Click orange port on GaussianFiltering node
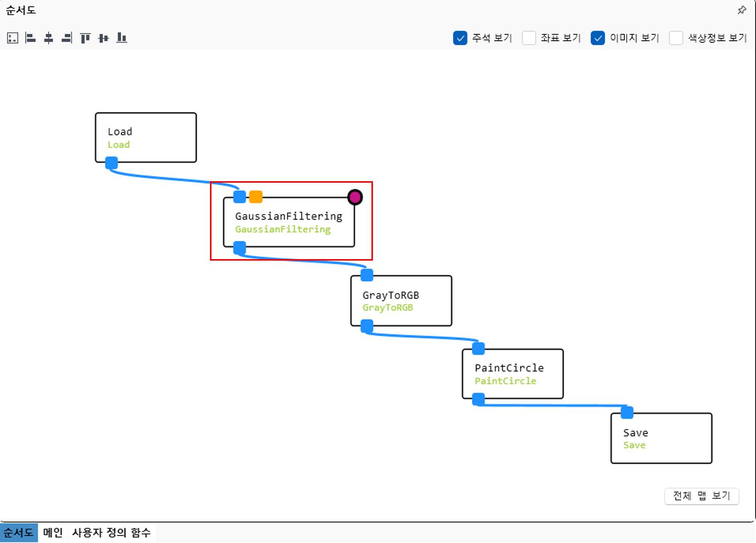This screenshot has width=756, height=543. point(256,197)
